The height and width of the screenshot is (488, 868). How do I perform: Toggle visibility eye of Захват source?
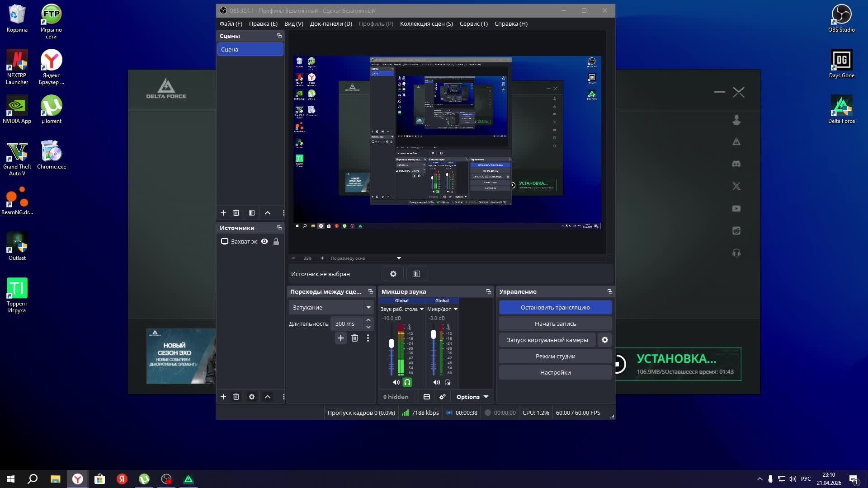click(x=264, y=241)
